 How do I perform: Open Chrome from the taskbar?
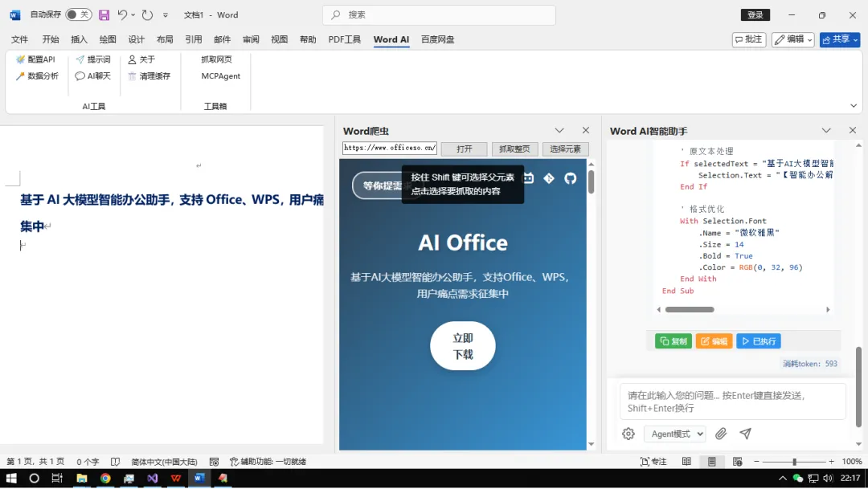click(105, 478)
